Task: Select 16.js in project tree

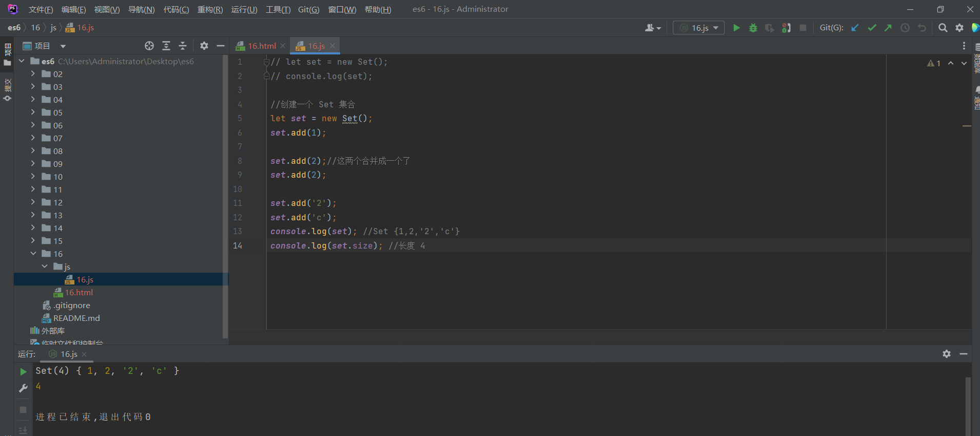Action: pyautogui.click(x=85, y=279)
